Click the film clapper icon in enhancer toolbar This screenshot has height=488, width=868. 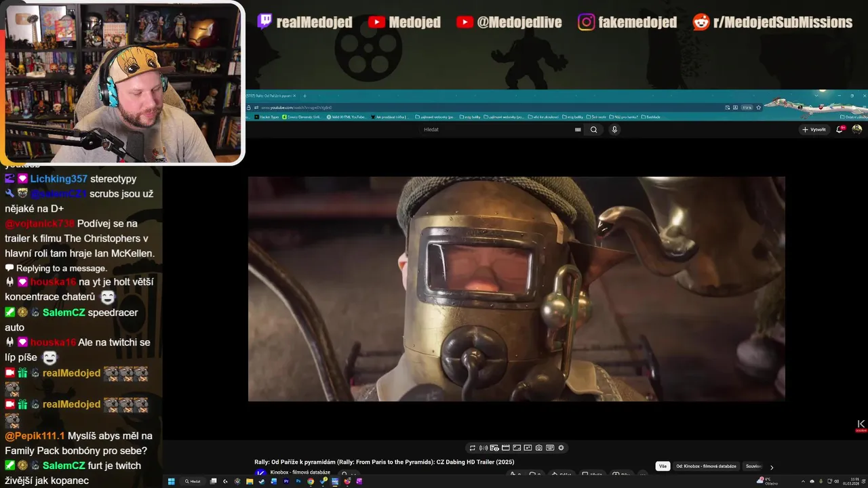505,448
